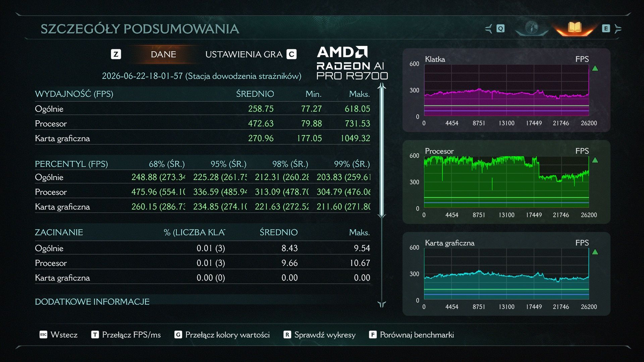Viewport: 644px width, 362px height.
Task: Click overall minimum FPS value 77.27
Action: [311, 109]
